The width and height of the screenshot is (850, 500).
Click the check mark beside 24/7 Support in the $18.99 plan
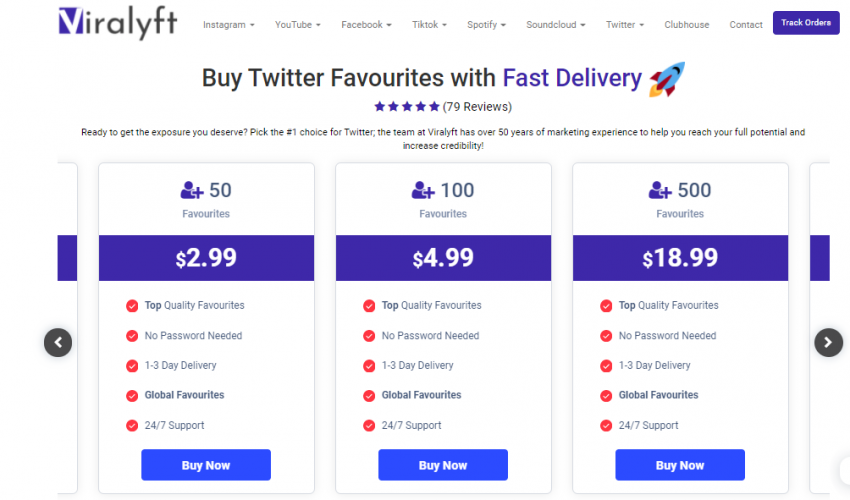606,426
